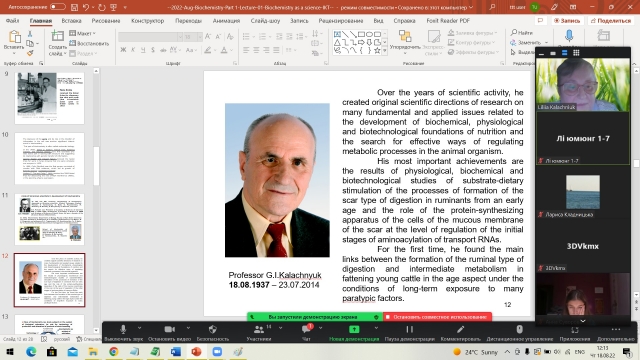Toggle the AutoSave switch
This screenshot has width=640, height=360.
pos(58,7)
